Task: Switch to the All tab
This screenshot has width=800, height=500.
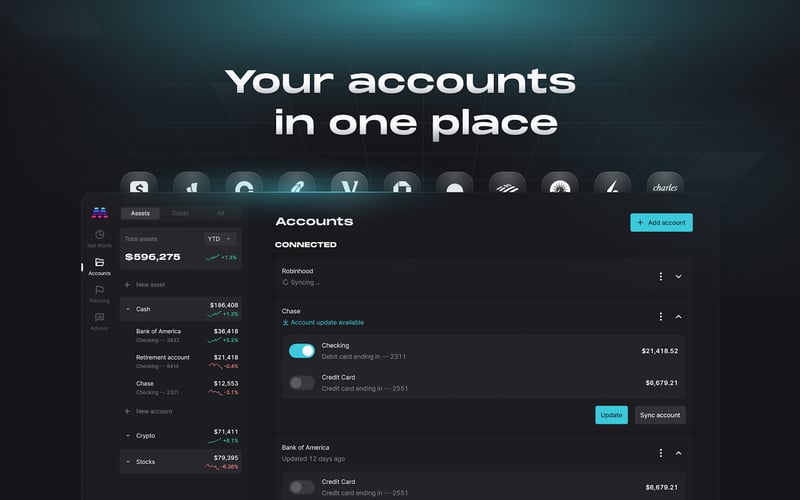Action: tap(220, 213)
